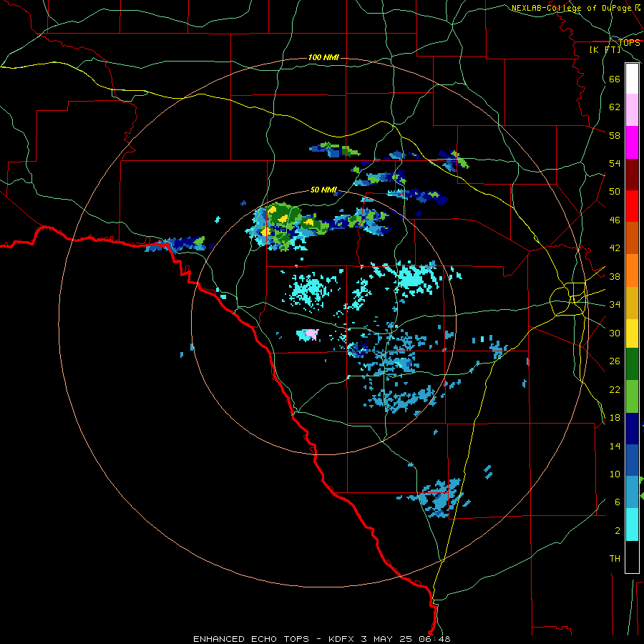
Task: Click the 3 MAY 25 date text
Action: click(x=386, y=639)
